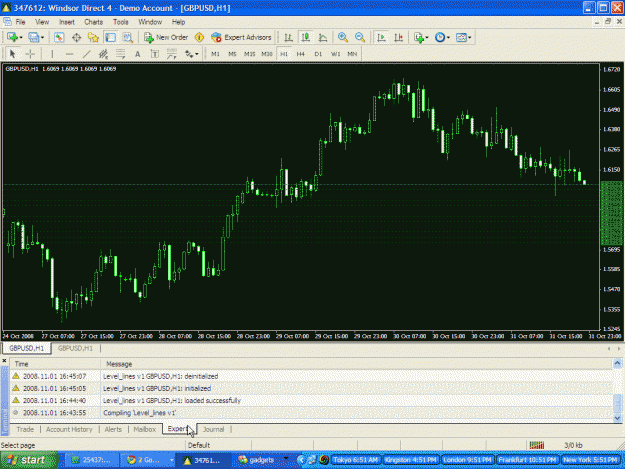
Task: Expand the New Chart dropdown arrow
Action: click(21, 38)
